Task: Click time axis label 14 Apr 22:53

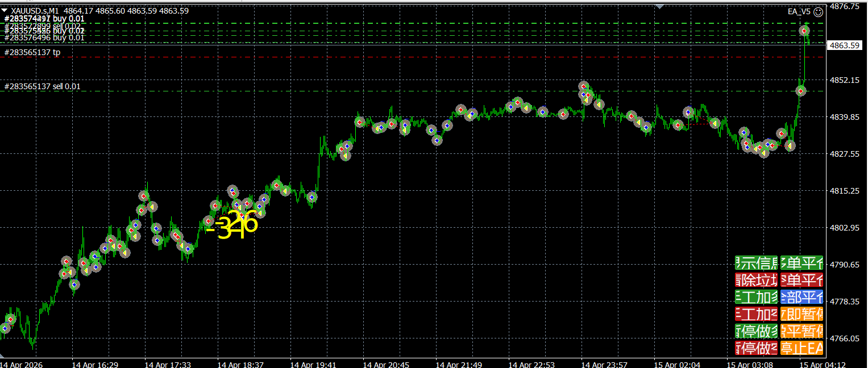Action: (531, 364)
